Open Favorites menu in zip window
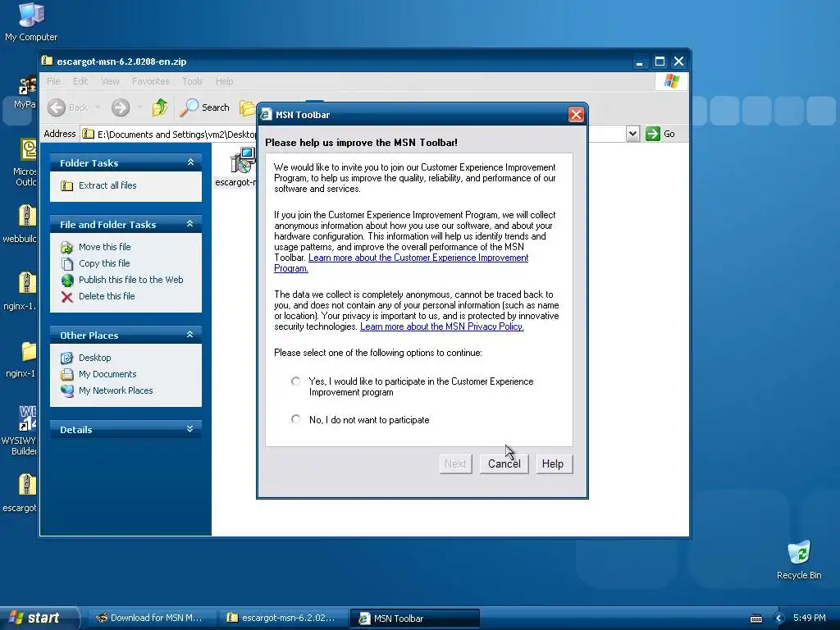The height and width of the screenshot is (630, 840). tap(151, 81)
